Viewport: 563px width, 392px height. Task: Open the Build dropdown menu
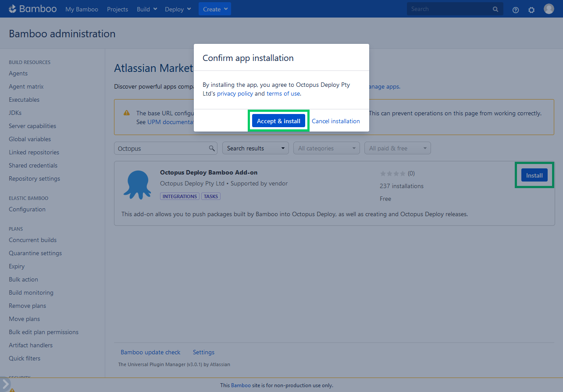[147, 9]
